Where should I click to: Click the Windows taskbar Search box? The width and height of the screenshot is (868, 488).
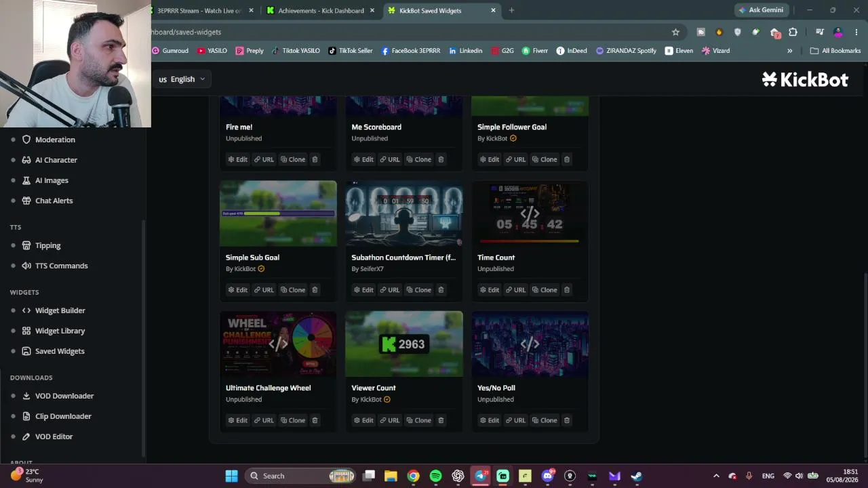(300, 476)
